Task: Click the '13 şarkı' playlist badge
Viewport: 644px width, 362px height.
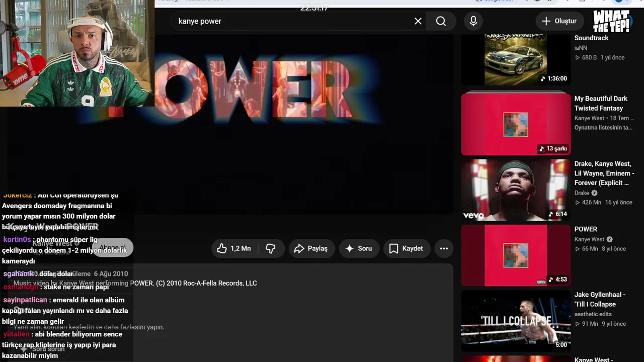Action: point(553,149)
